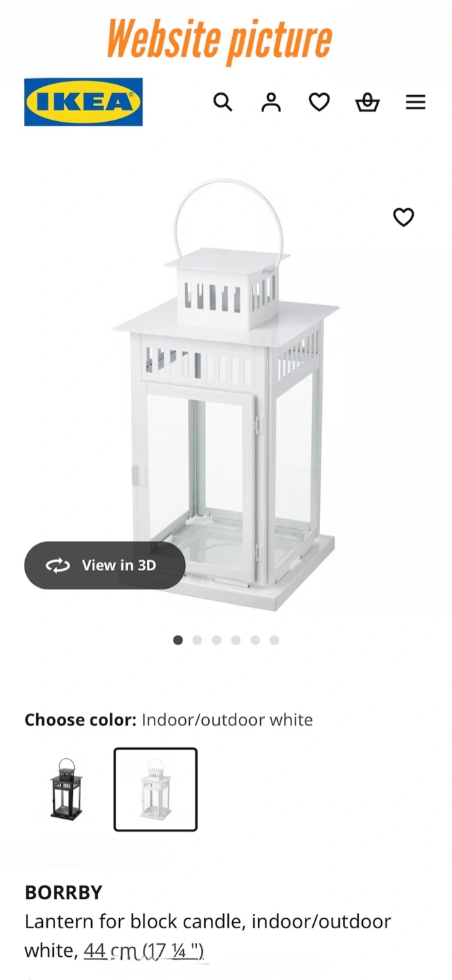Screen dimensions: 452x980
Task: Select the first carousel dot
Action: (178, 640)
